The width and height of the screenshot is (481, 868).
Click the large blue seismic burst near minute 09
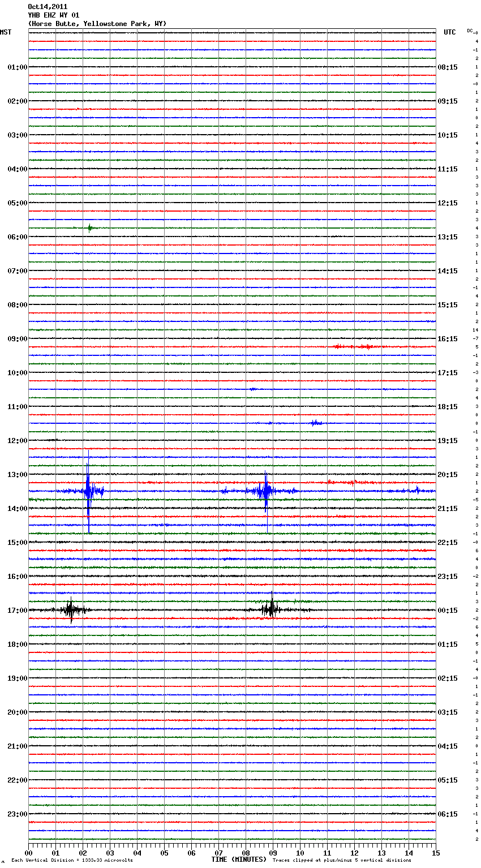click(266, 491)
